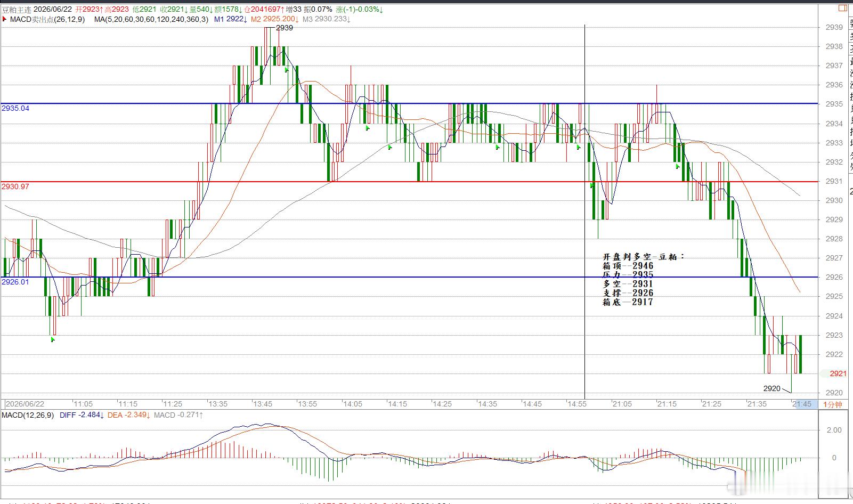
Task: Click the 2026/06/22 date on time axis
Action: [25, 404]
